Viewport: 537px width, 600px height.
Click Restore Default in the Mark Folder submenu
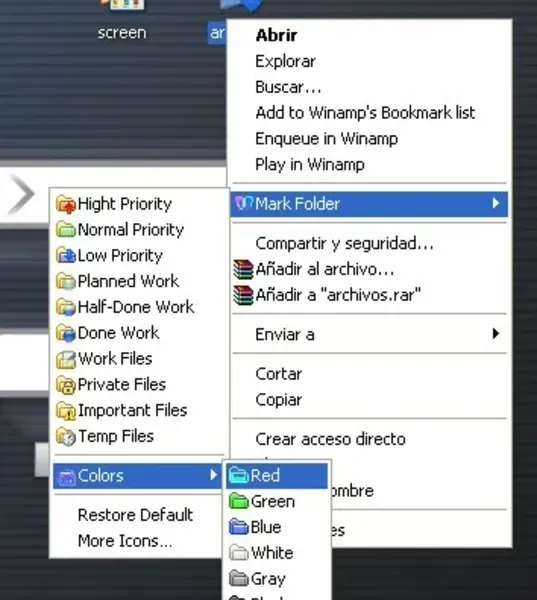click(x=135, y=515)
